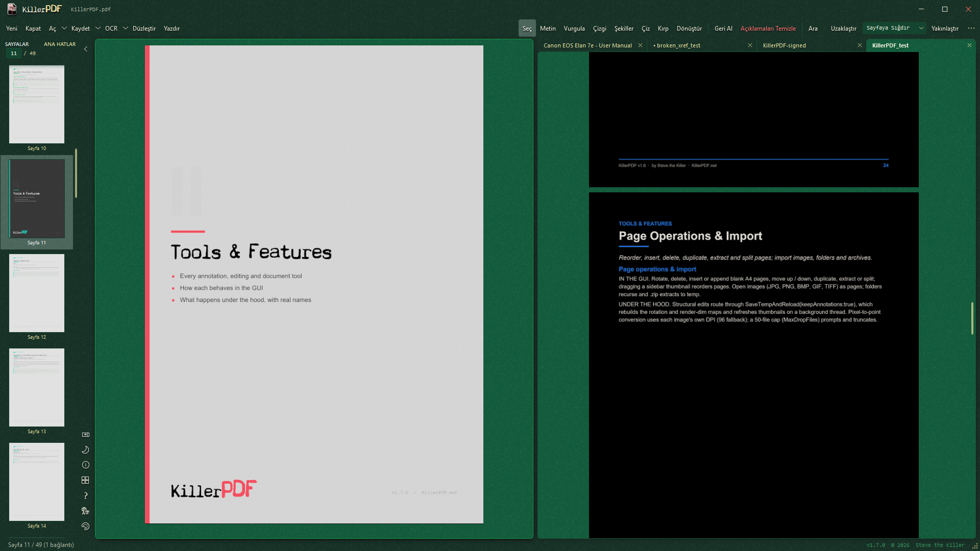Select the Çiz draw tool

[x=646, y=29]
